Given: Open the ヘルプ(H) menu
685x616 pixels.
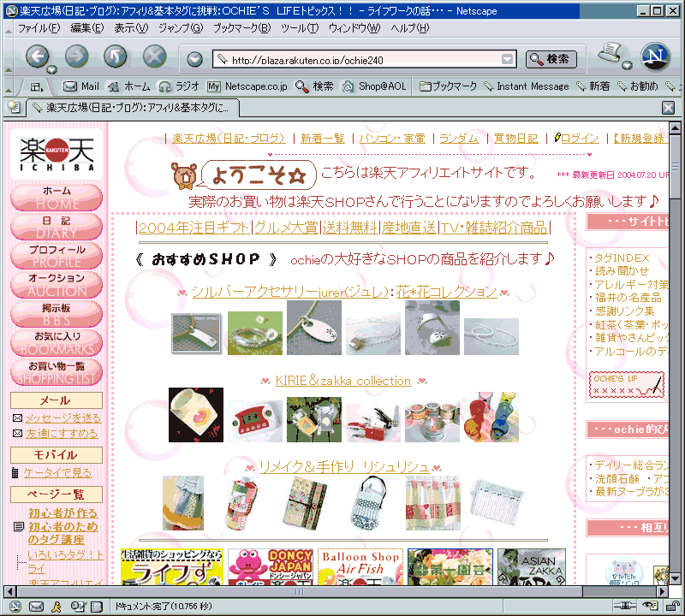Looking at the screenshot, I should 410,28.
